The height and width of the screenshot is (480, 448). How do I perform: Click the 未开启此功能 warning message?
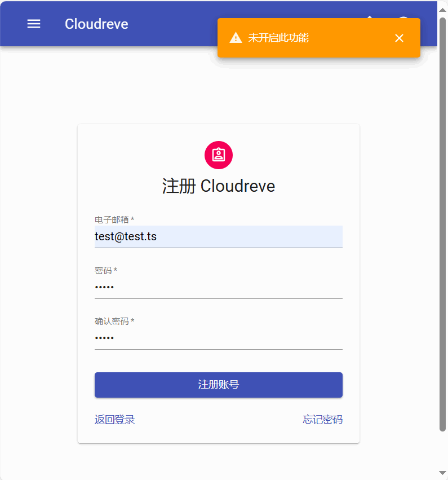pos(278,38)
